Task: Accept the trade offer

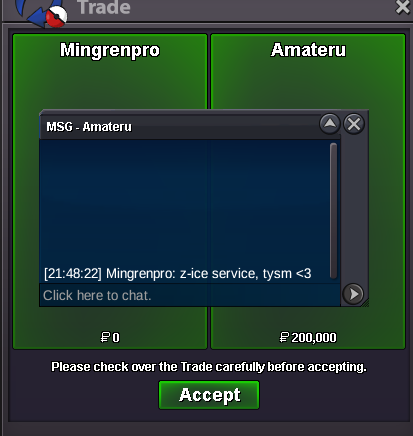Action: (209, 395)
